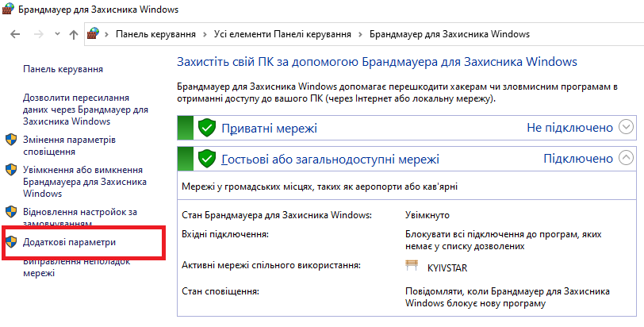Click shield icon beside Додаткові параметри
Screen dimensions: 644x327
tap(11, 242)
